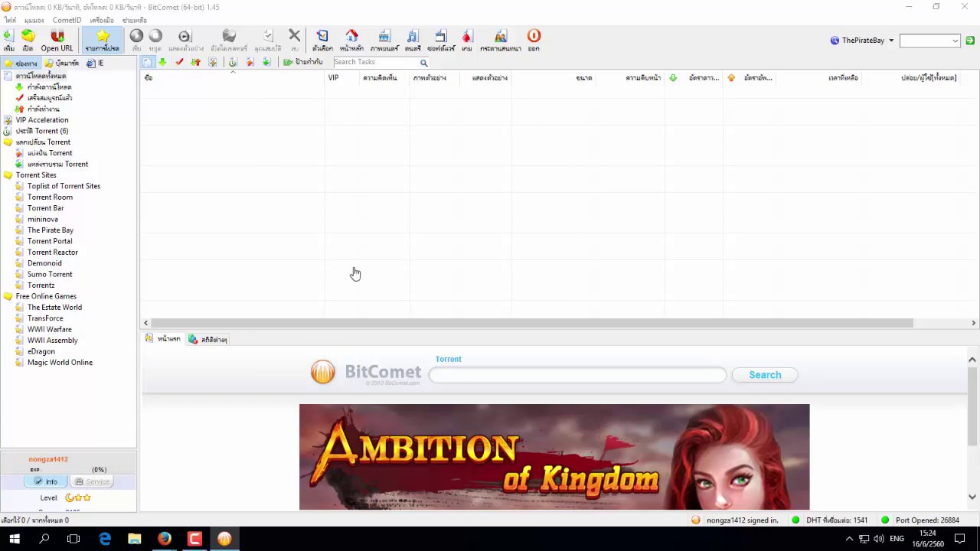Image resolution: width=980 pixels, height=551 pixels.
Task: Toggle the red checkmark completed filter
Action: pos(179,62)
